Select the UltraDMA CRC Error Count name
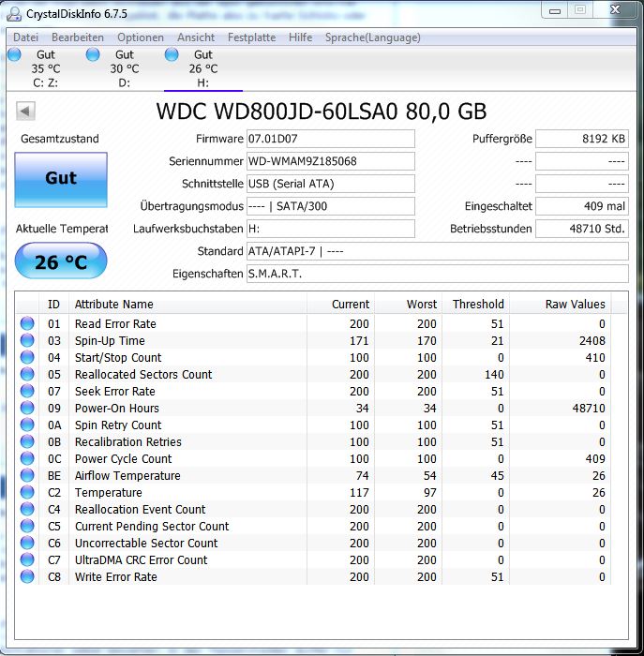 click(x=141, y=559)
